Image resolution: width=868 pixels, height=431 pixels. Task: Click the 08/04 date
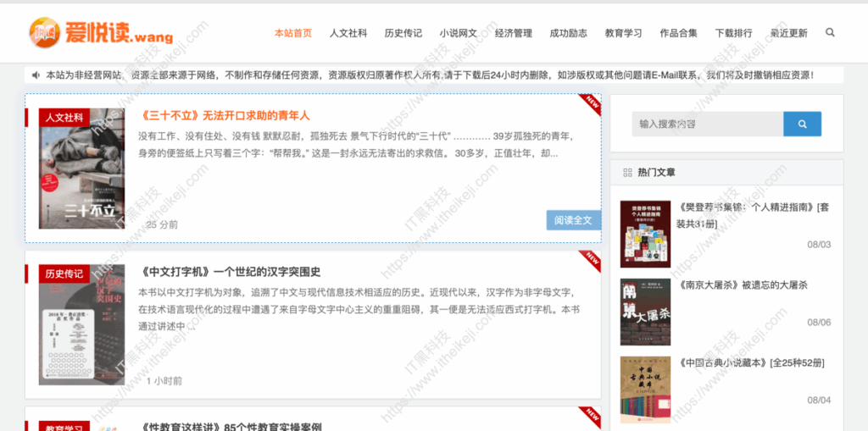pyautogui.click(x=819, y=400)
